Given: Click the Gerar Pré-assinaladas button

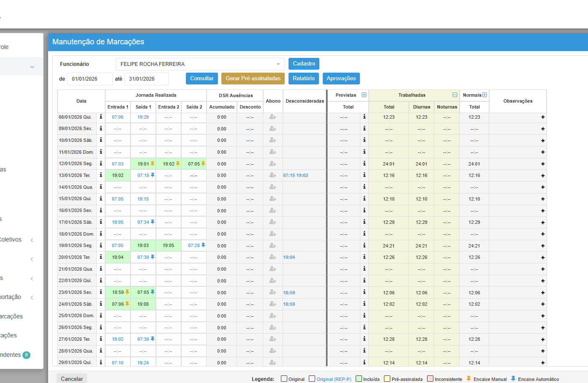Looking at the screenshot, I should click(253, 79).
